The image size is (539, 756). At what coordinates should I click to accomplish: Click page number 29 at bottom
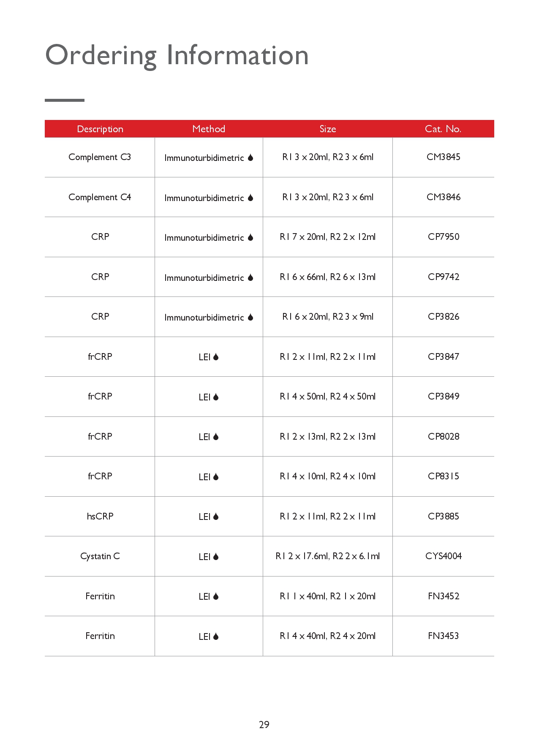(264, 725)
